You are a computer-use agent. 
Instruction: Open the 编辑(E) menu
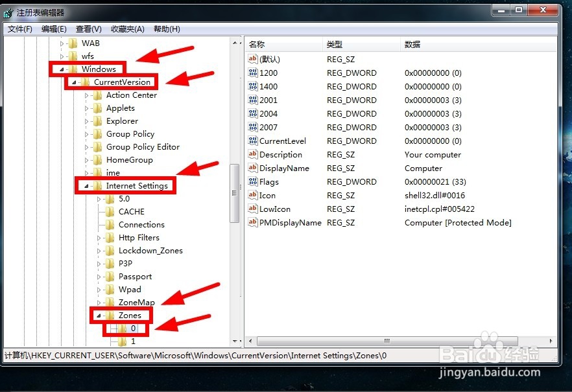(54, 29)
